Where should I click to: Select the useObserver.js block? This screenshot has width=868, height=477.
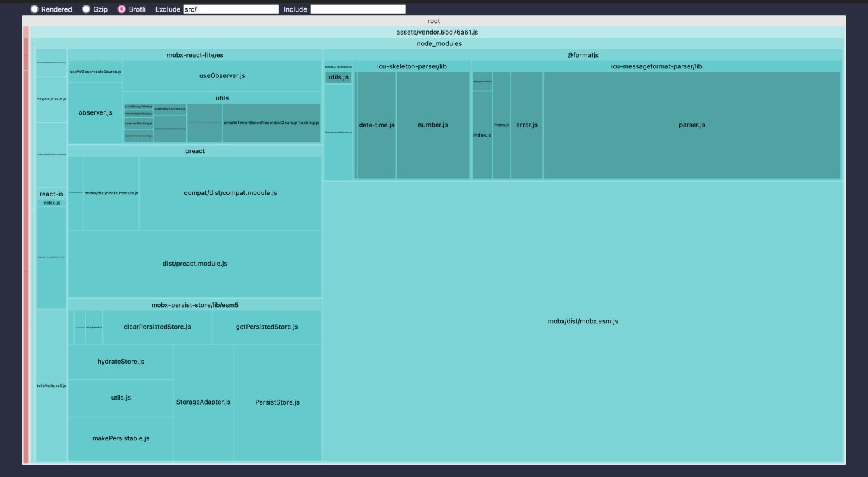click(x=222, y=76)
